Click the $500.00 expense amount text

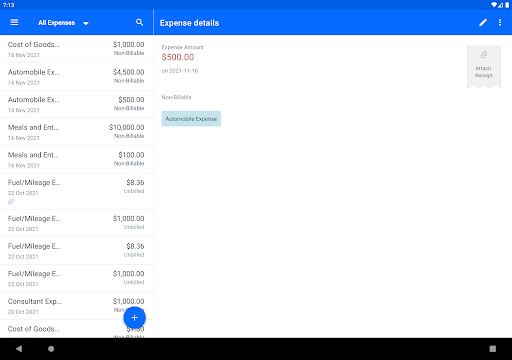(178, 57)
